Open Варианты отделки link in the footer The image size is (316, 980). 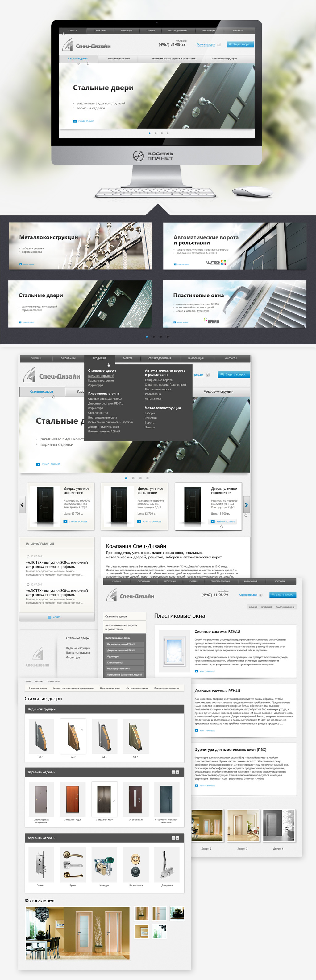(78, 653)
